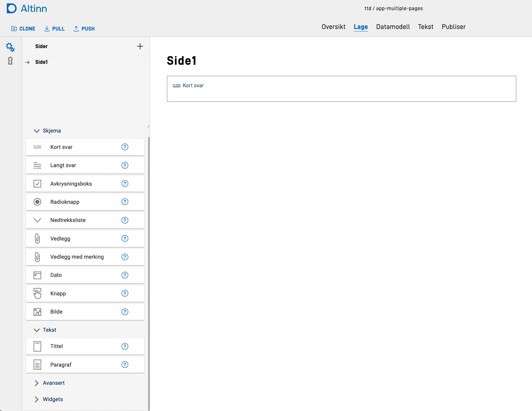The image size is (532, 411).
Task: Click help icon for Dato component
Action: (125, 275)
